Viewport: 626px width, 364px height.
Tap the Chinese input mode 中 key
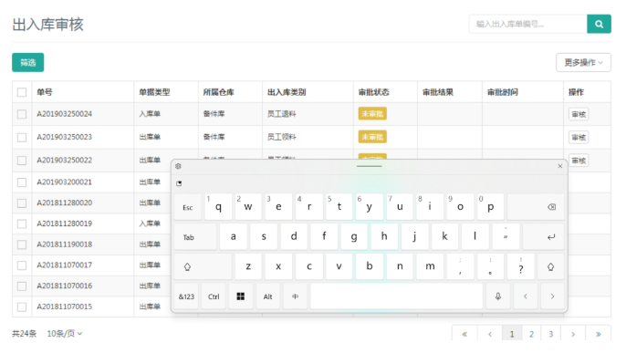(295, 296)
